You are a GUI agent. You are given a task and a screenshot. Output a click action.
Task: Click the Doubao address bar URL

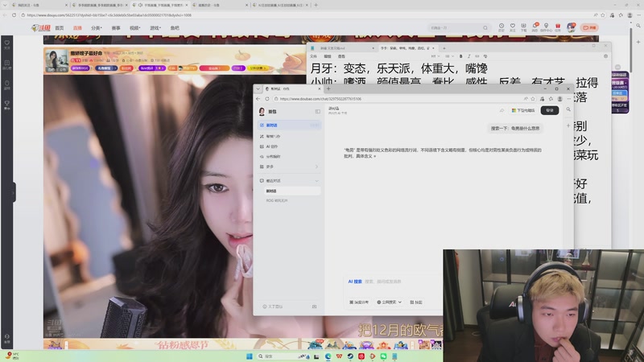point(320,99)
